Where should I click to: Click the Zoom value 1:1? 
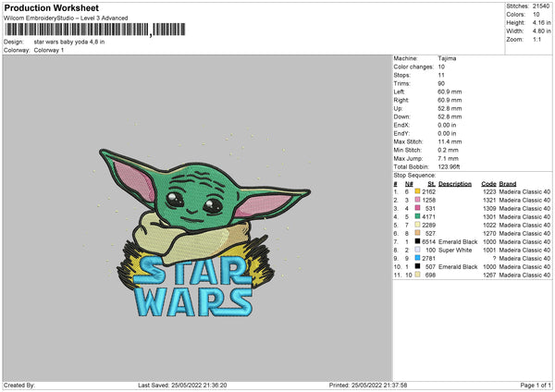(x=536, y=39)
